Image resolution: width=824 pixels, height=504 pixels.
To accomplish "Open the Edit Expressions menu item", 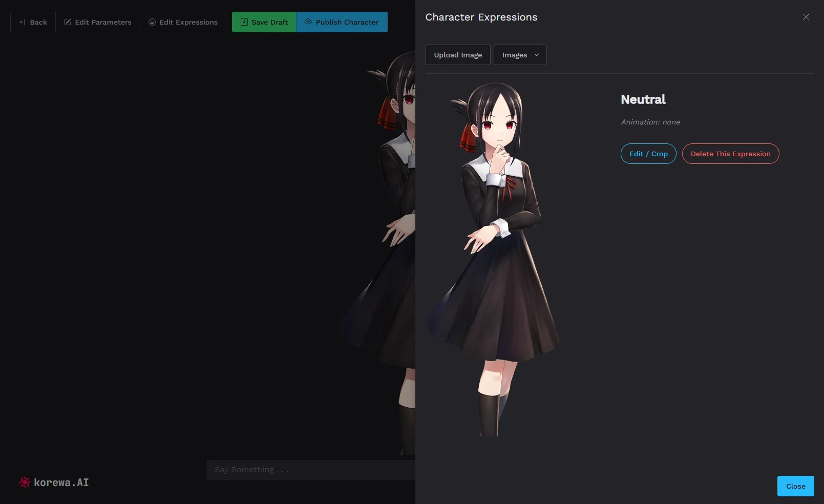I will click(x=183, y=22).
